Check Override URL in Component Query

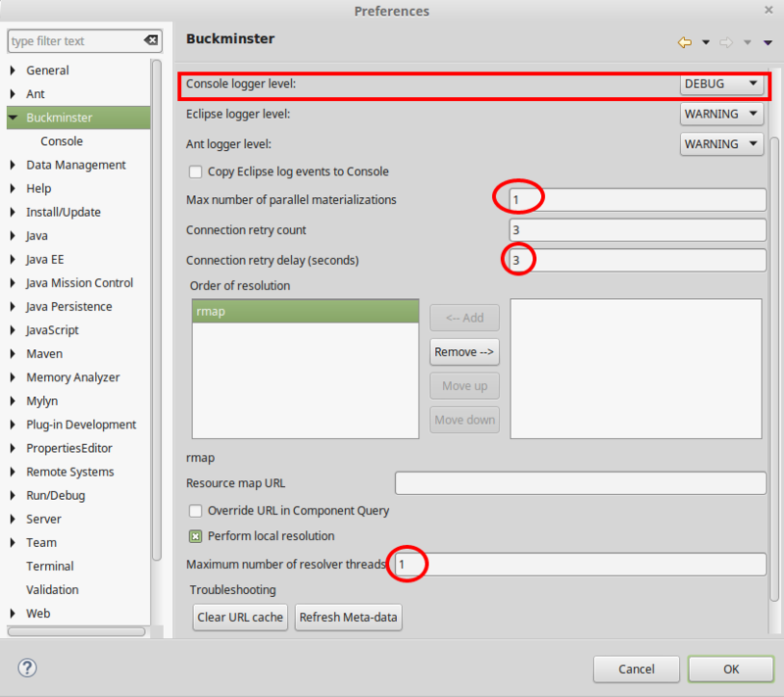point(196,511)
